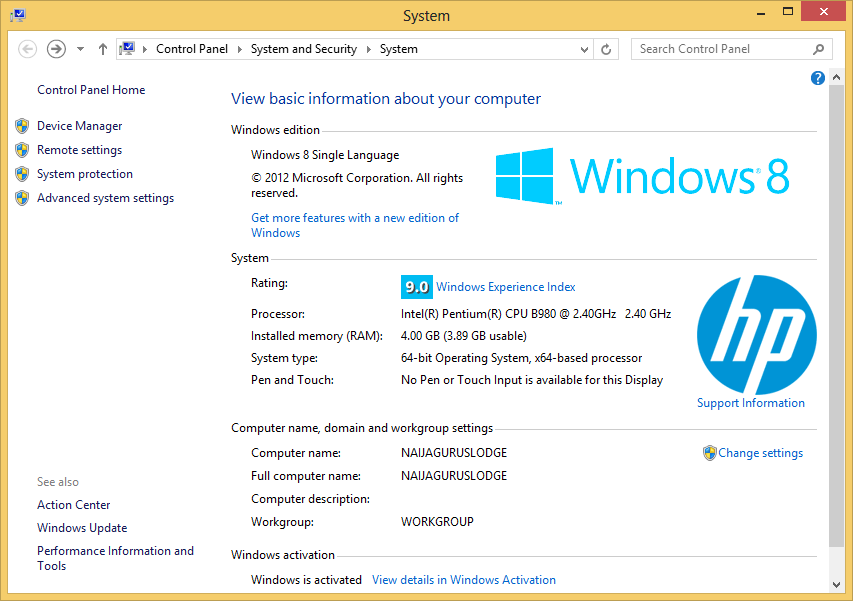Select System breadcrumb item
This screenshot has height=601, width=853.
pyautogui.click(x=399, y=49)
